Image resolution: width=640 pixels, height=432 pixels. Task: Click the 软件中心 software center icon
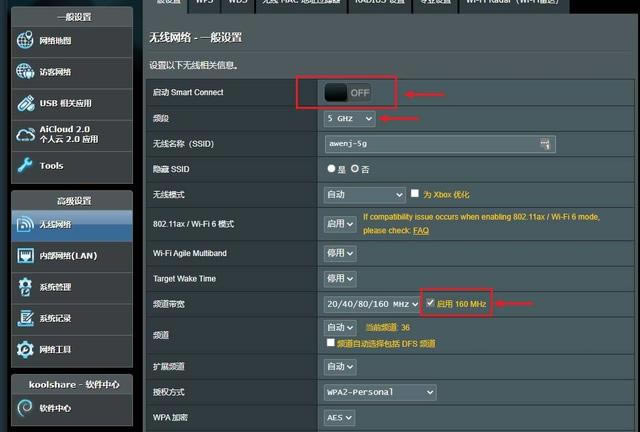tap(26, 408)
